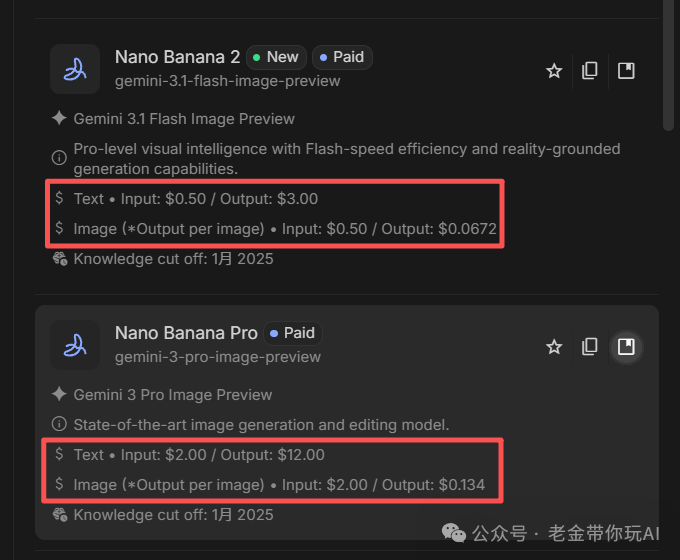Click the sparkle icon beside Gemini 3.1 Flash Image Preview
Screen dimensions: 680x560
(x=59, y=119)
